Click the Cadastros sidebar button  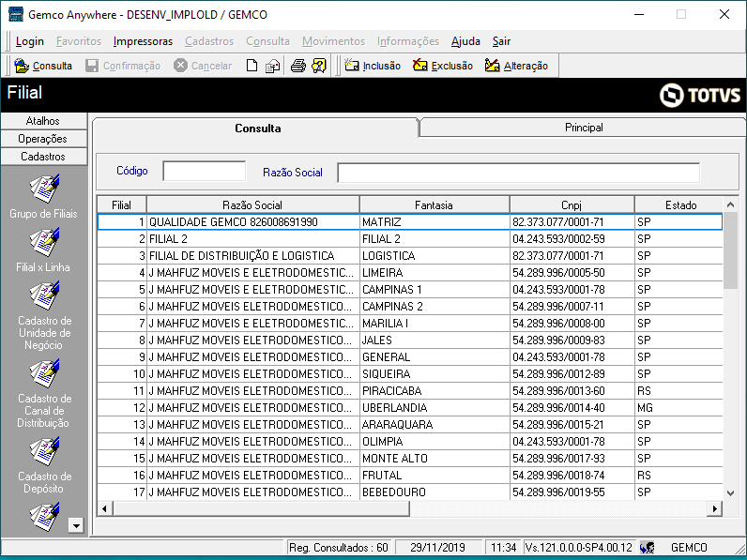click(x=43, y=157)
